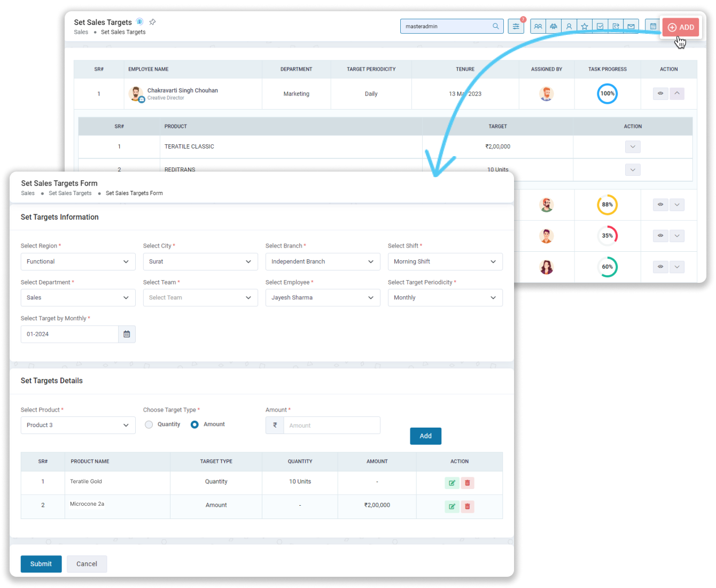Edit the Teratile Gold target row
Viewport: 716px width, 588px height.
coord(452,483)
